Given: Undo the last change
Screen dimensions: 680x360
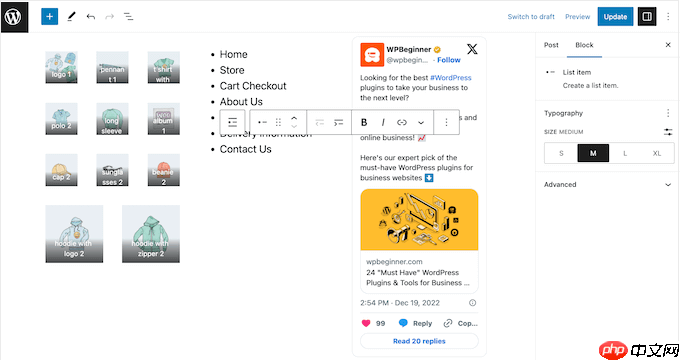Looking at the screenshot, I should point(91,17).
